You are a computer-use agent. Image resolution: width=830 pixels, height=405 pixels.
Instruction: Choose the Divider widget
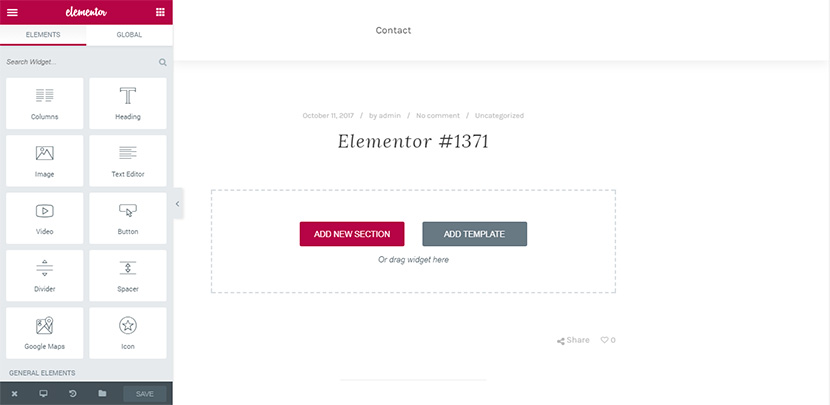[x=44, y=275]
